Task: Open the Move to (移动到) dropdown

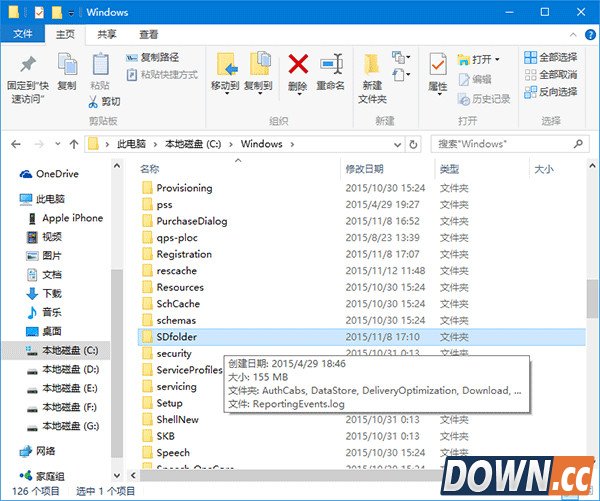Action: pos(225,93)
